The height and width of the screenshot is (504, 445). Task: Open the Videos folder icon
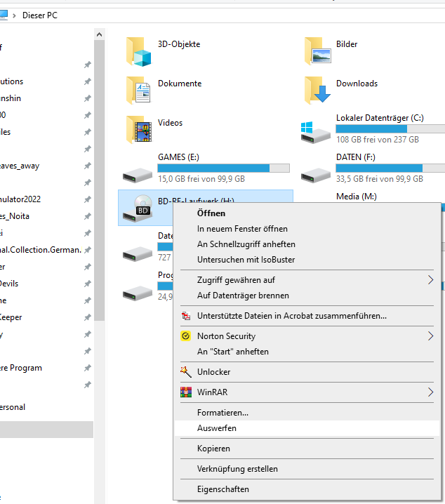click(x=138, y=130)
